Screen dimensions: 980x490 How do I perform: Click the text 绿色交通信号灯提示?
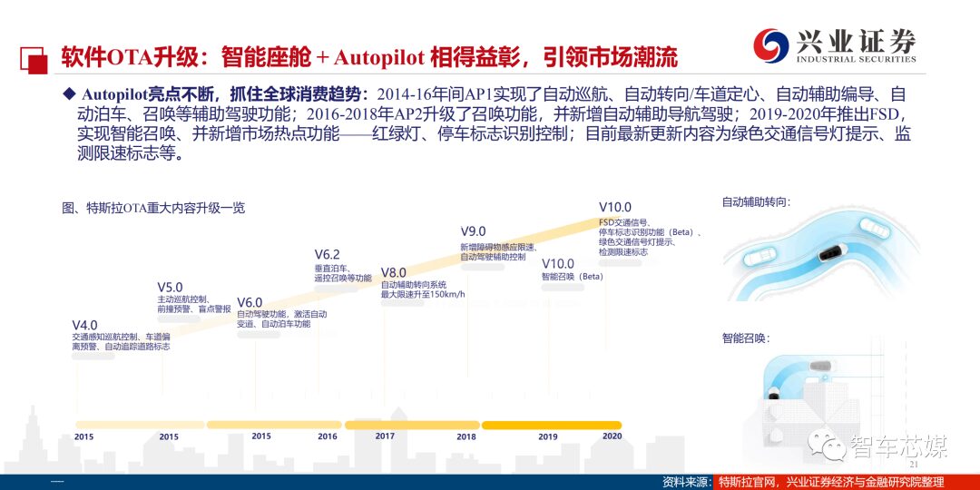click(639, 242)
